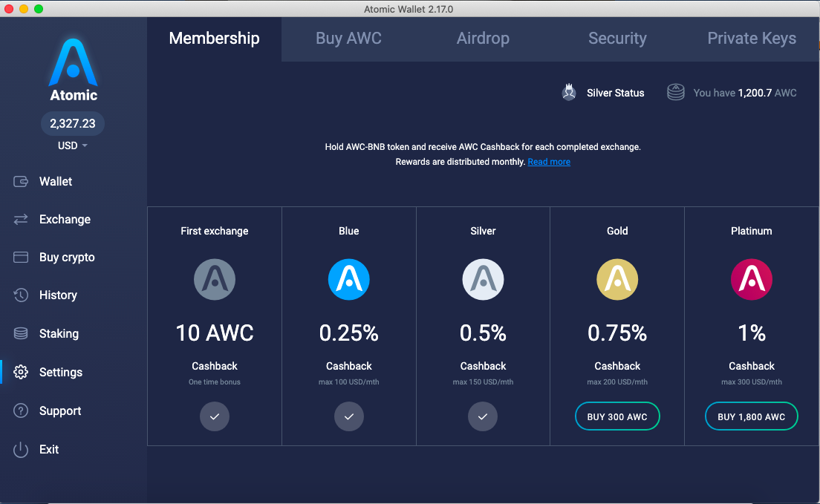Click the 'max 200 USD/mth' text
Image resolution: width=820 pixels, height=504 pixels.
[x=617, y=382]
